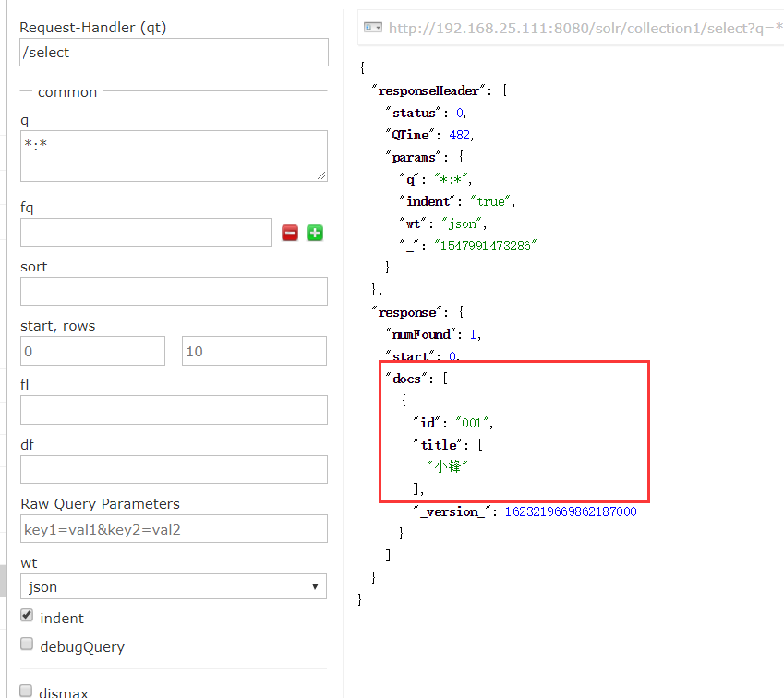This screenshot has width=784, height=698.
Task: Click the id value "001"
Action: 473,423
